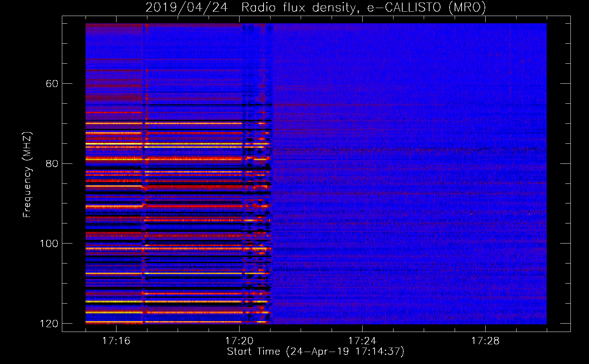
Task: Click the 80 frequency tick label
Action: [x=52, y=163]
